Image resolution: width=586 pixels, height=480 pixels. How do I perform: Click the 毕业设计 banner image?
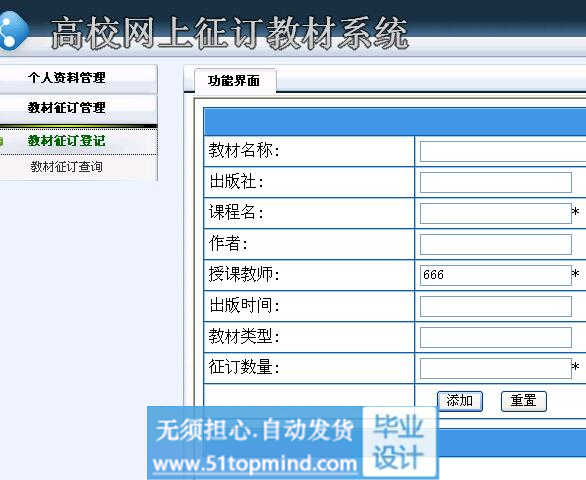tap(399, 443)
